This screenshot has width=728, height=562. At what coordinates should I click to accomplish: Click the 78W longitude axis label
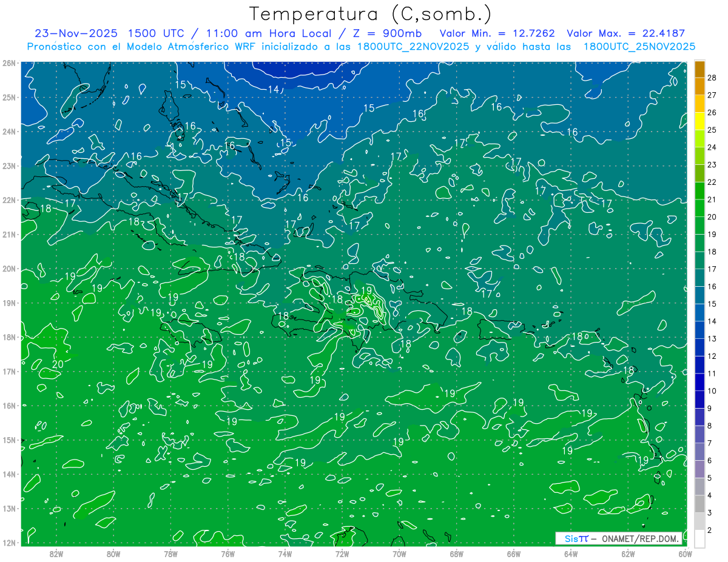click(170, 554)
